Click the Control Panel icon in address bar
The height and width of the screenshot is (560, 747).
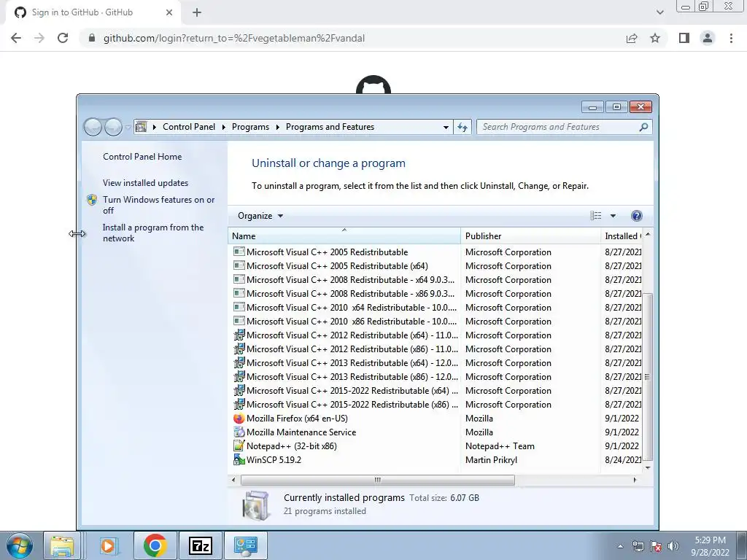[x=141, y=127]
